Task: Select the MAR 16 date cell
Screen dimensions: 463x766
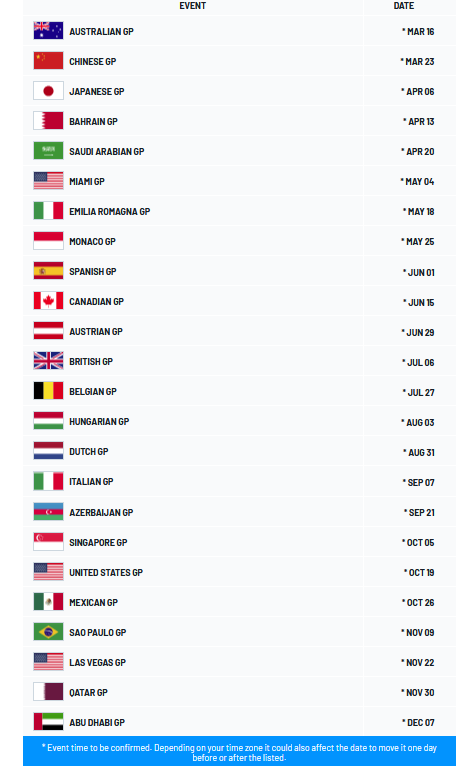Action: click(418, 31)
